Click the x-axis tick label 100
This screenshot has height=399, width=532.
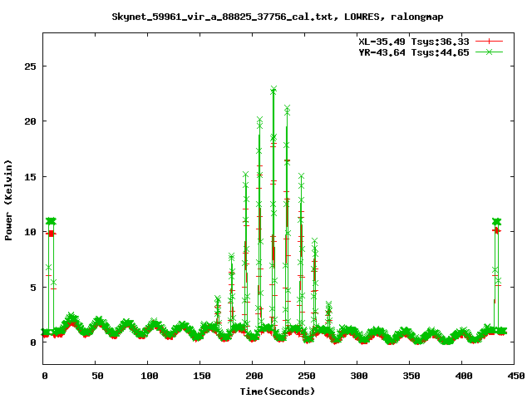[150, 376]
